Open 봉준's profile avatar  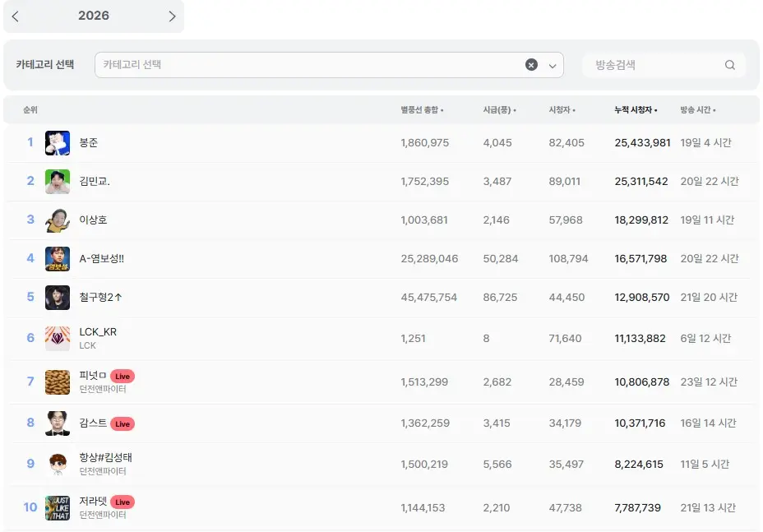[x=58, y=143]
